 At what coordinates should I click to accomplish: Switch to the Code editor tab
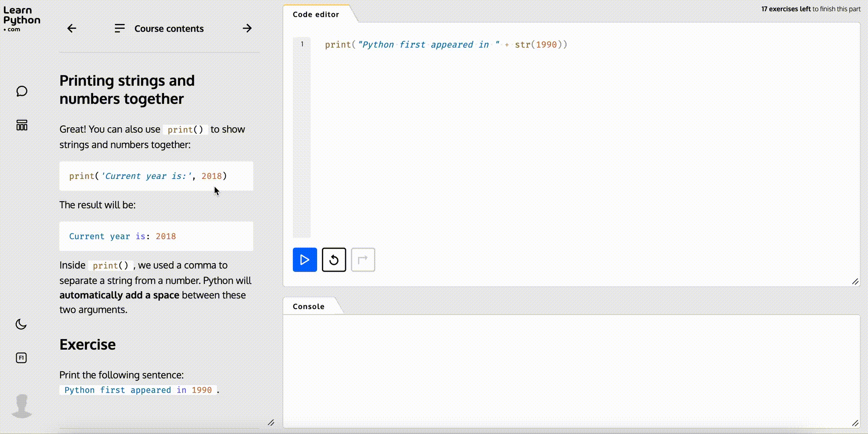click(x=316, y=14)
